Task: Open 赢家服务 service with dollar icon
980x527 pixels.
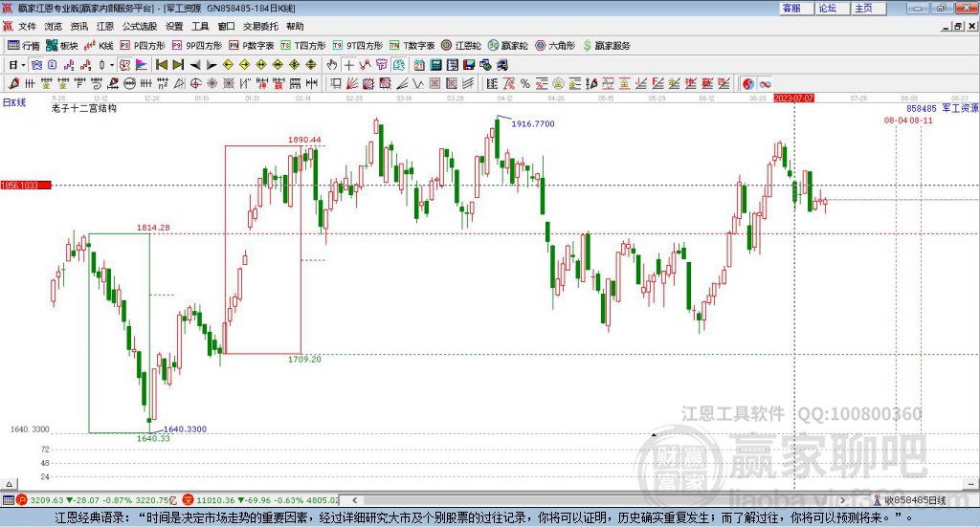Action: tap(606, 46)
